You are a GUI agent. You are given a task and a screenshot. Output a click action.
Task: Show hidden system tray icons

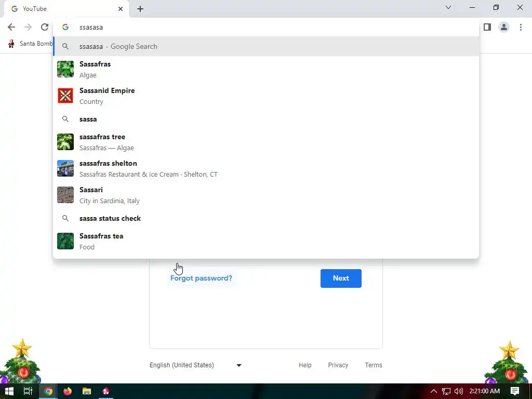click(433, 391)
